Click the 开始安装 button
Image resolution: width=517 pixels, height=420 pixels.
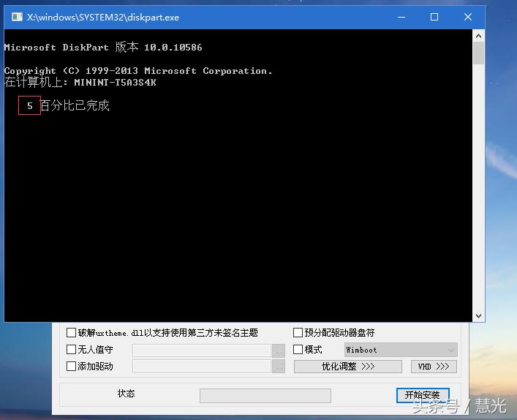(423, 395)
